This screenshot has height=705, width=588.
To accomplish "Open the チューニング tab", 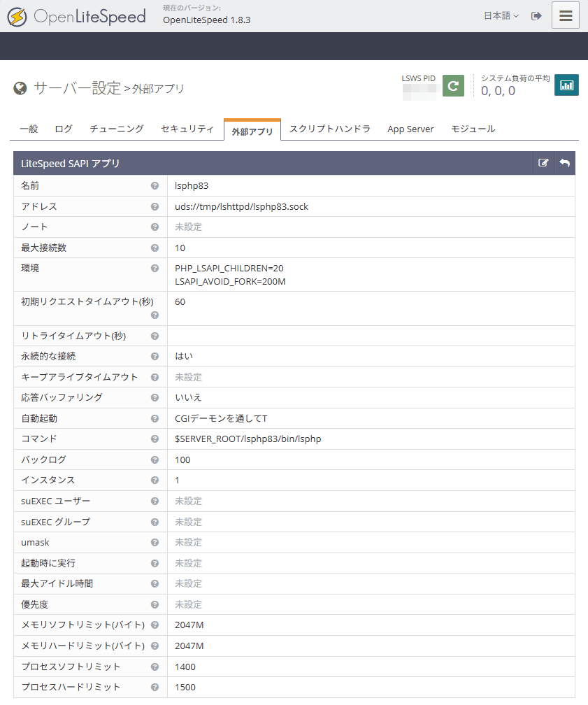I will tap(117, 129).
